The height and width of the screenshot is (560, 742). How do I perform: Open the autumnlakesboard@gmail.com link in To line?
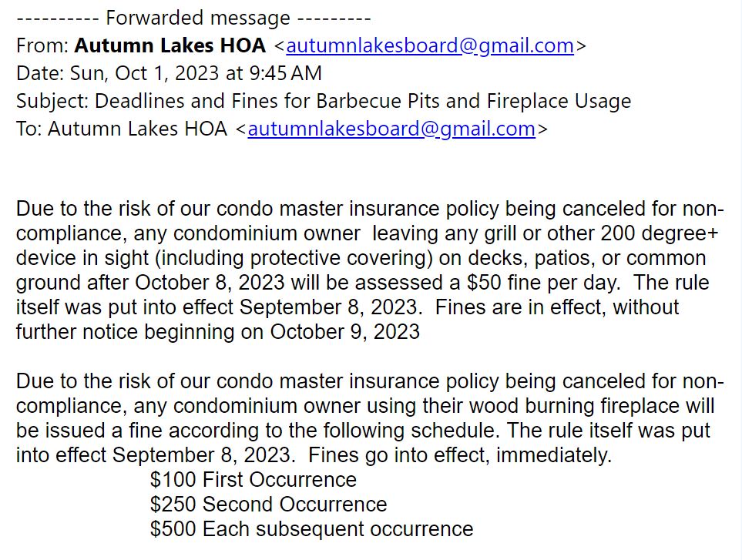pyautogui.click(x=391, y=129)
